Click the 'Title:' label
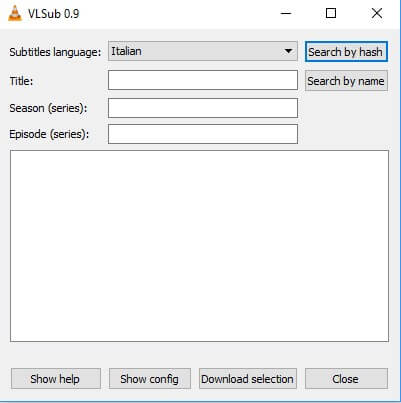Viewport: 401px width, 403px height. (x=21, y=81)
